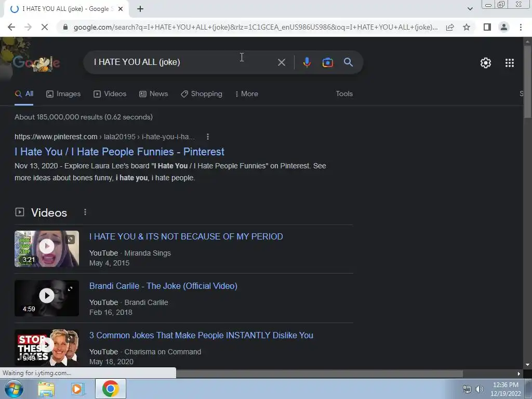The height and width of the screenshot is (399, 532).
Task: Expand the More search options
Action: [x=247, y=94]
